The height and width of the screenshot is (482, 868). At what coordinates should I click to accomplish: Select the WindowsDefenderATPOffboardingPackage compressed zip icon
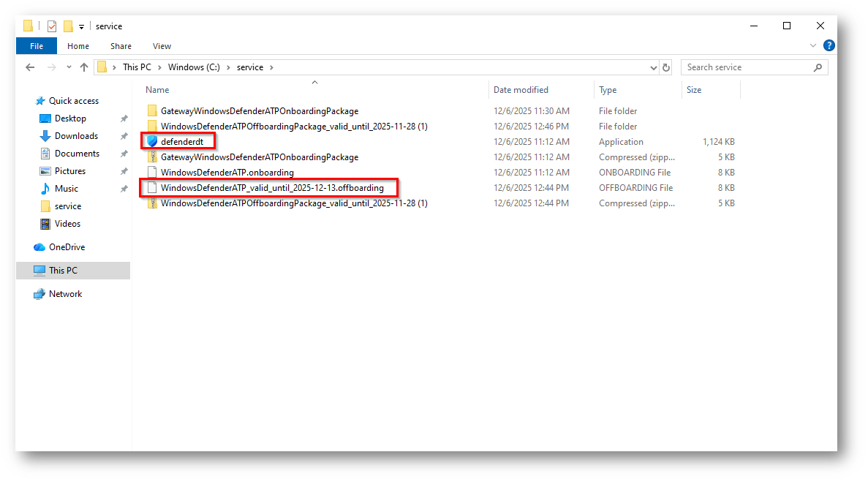152,203
